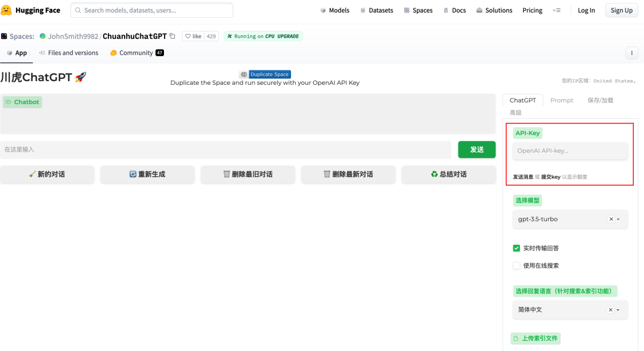Viewport: 644px width, 351px height.
Task: Select the ChatGPT settings tab
Action: click(x=523, y=100)
